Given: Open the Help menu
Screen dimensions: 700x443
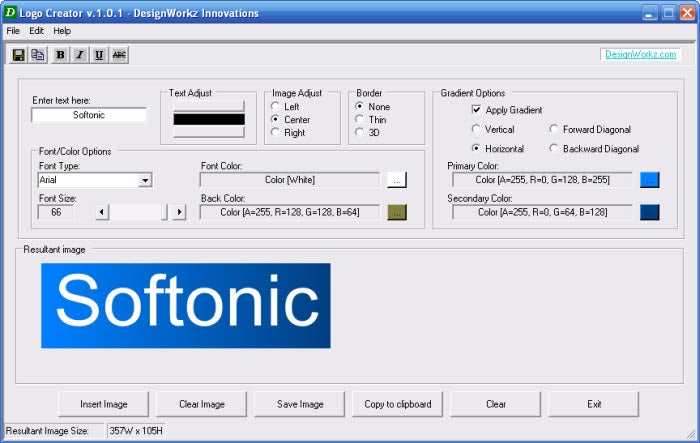Looking at the screenshot, I should [x=62, y=31].
